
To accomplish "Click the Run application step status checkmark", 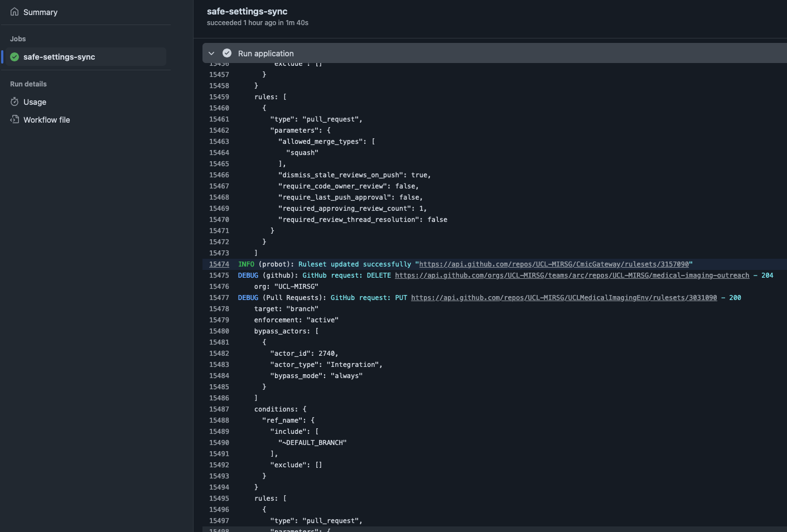I will click(227, 54).
